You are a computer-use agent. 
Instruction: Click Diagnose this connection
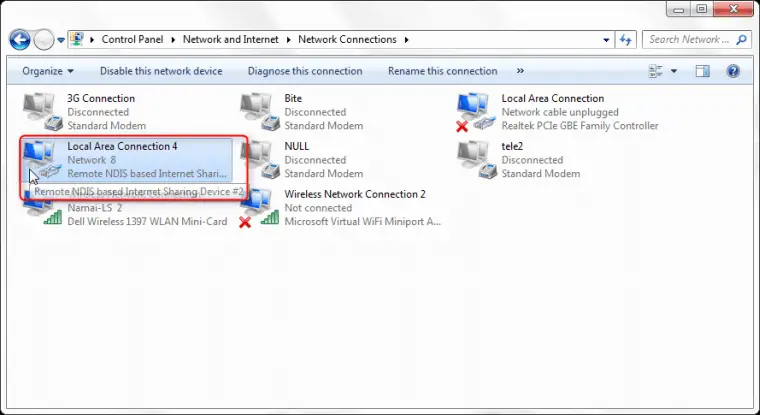click(x=304, y=71)
